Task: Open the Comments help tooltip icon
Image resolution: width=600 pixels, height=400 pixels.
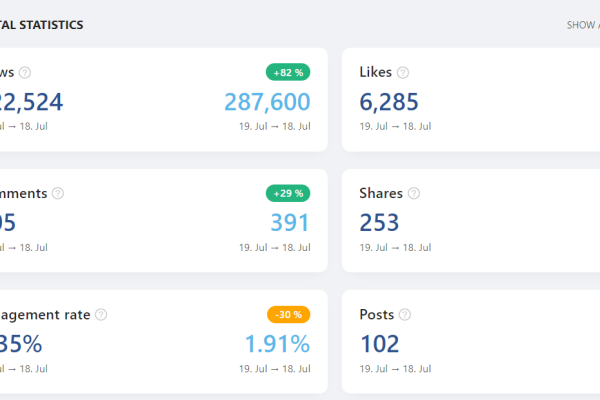Action: 58,193
